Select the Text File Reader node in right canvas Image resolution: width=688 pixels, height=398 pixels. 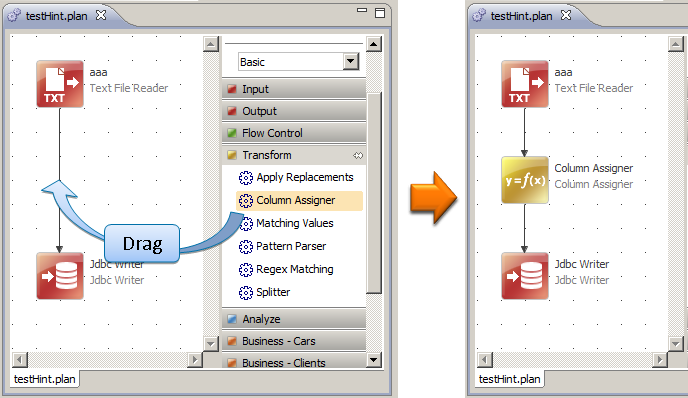pyautogui.click(x=525, y=84)
